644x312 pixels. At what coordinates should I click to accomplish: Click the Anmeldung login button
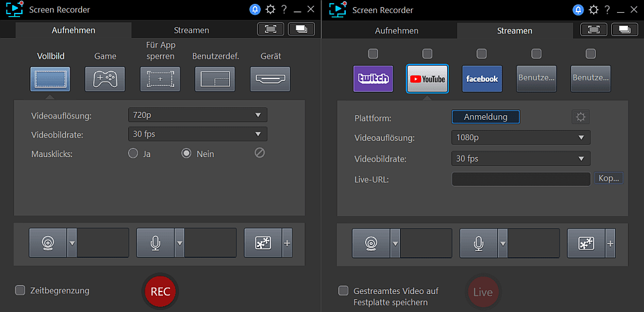coord(486,117)
